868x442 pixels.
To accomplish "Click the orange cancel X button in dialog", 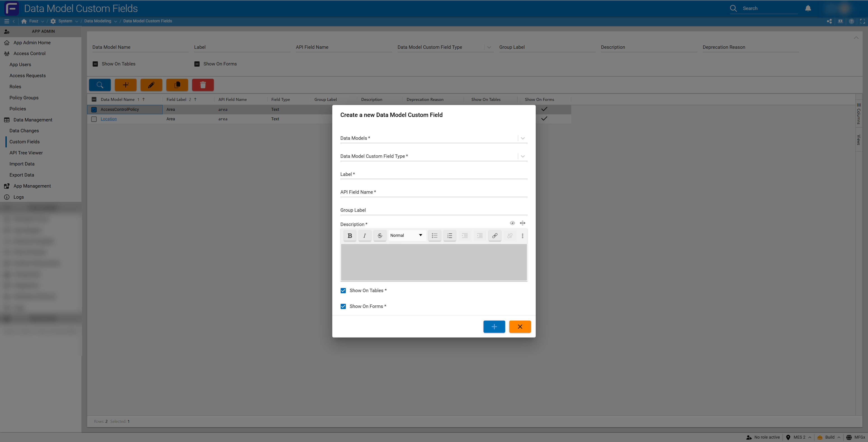I will pyautogui.click(x=520, y=327).
